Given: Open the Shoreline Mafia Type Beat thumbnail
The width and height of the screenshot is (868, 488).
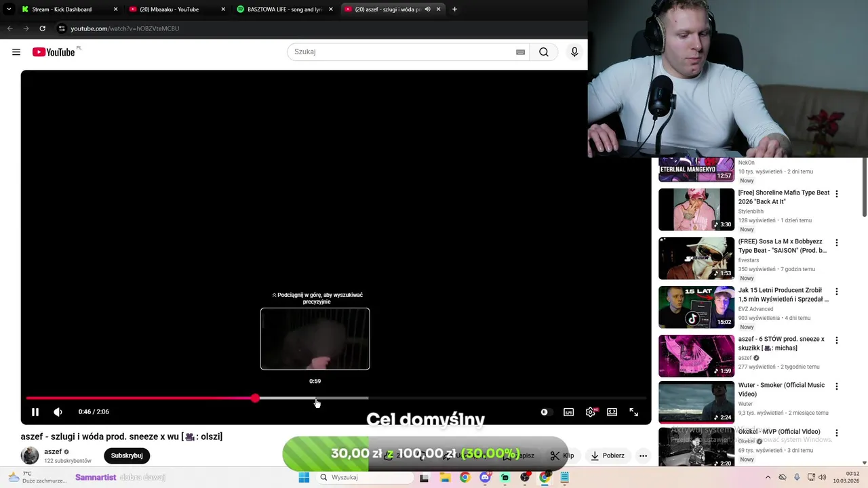Looking at the screenshot, I should pos(696,209).
